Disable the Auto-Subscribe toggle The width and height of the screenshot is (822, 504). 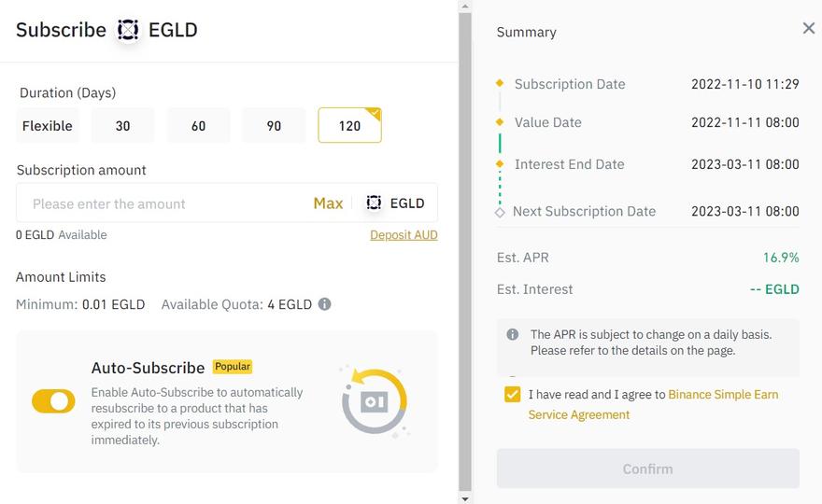pyautogui.click(x=53, y=401)
